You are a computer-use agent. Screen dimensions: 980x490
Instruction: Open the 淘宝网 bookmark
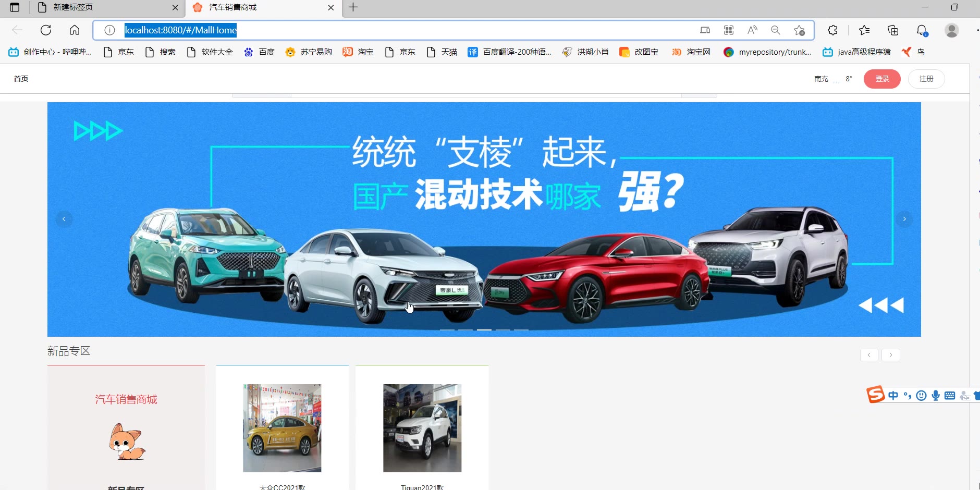pyautogui.click(x=691, y=52)
